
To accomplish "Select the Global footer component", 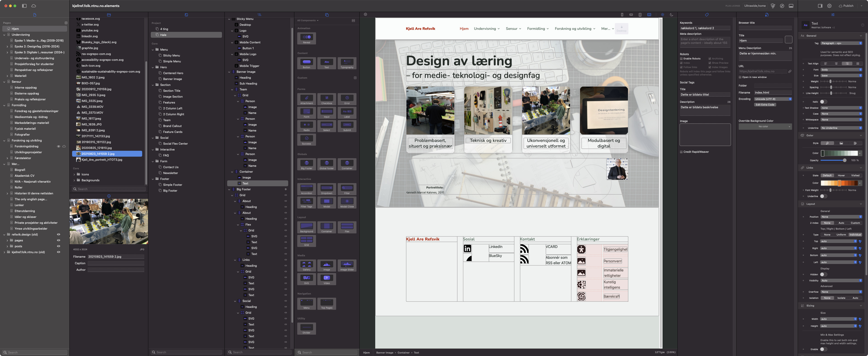I will point(326,164).
